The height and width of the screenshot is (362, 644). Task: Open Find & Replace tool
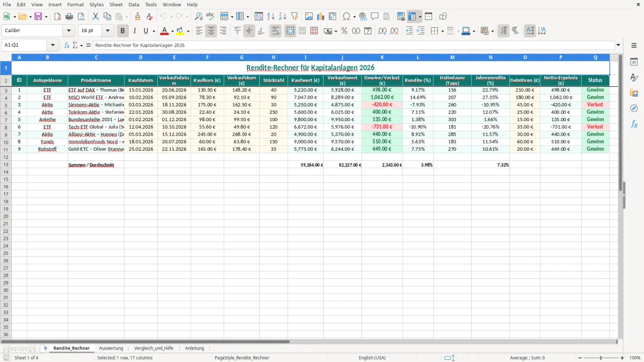pyautogui.click(x=199, y=17)
